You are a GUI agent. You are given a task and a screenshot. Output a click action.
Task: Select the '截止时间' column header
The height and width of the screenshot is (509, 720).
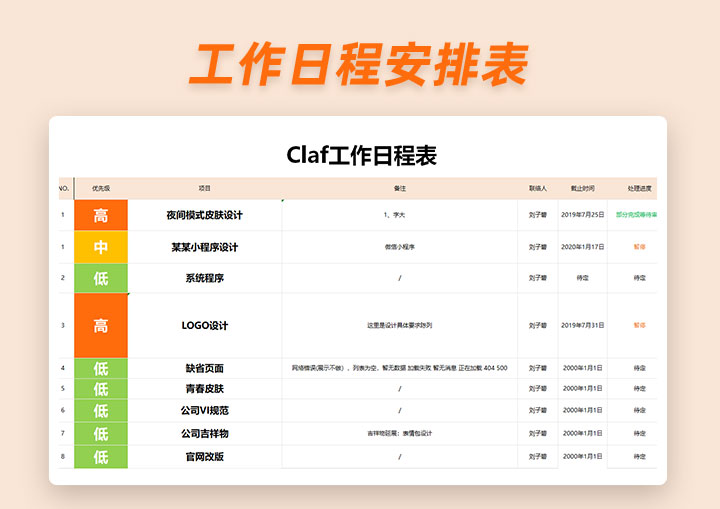click(x=582, y=188)
